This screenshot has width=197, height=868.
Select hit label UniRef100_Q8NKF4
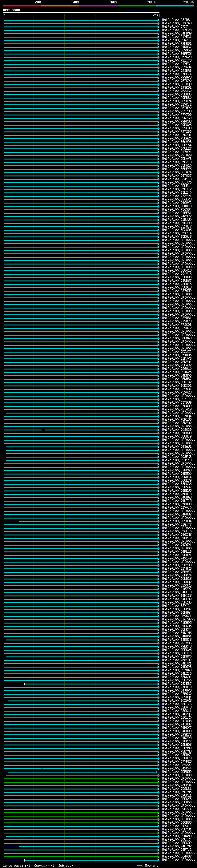(x=176, y=629)
